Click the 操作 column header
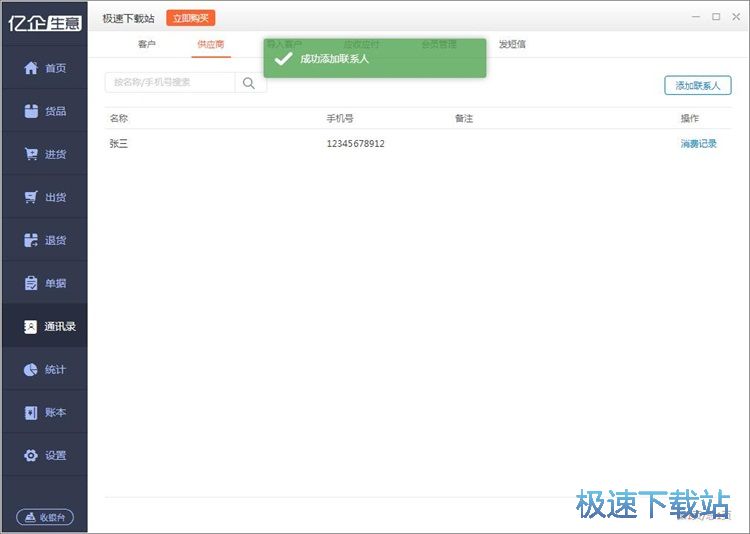The height and width of the screenshot is (534, 750). (x=690, y=118)
